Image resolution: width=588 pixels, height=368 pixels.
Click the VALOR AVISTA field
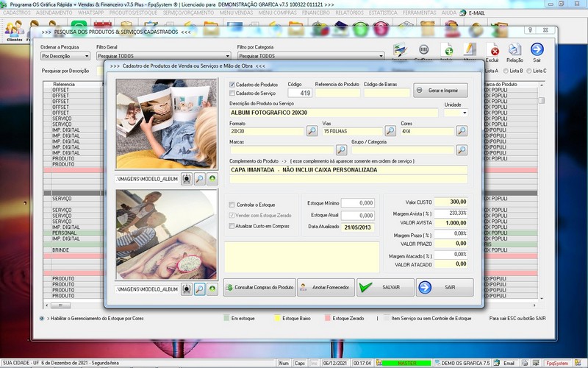tap(451, 223)
